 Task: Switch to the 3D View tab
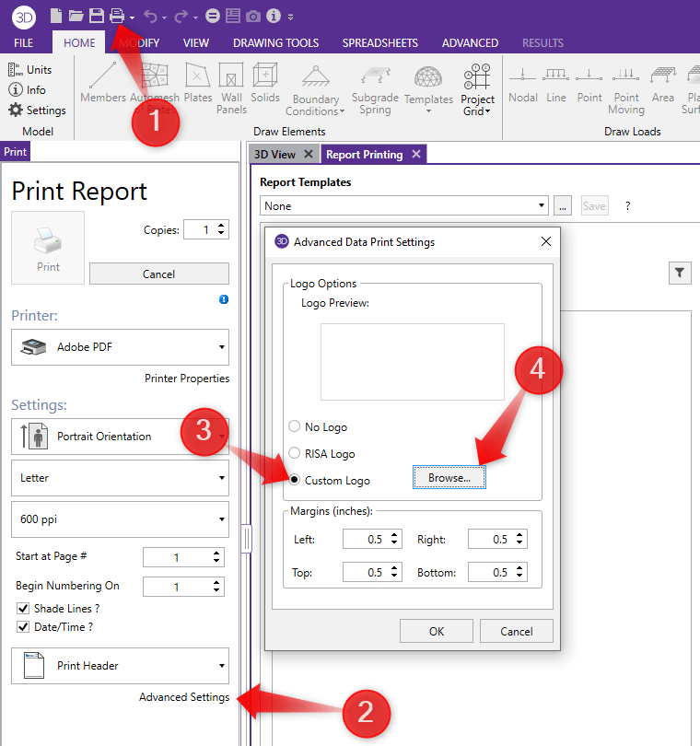[x=275, y=155]
